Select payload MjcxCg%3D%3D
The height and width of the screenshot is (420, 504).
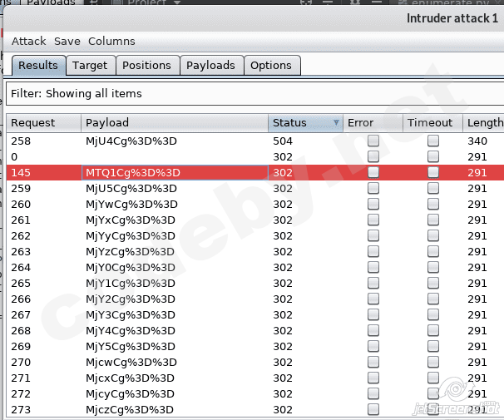130,378
